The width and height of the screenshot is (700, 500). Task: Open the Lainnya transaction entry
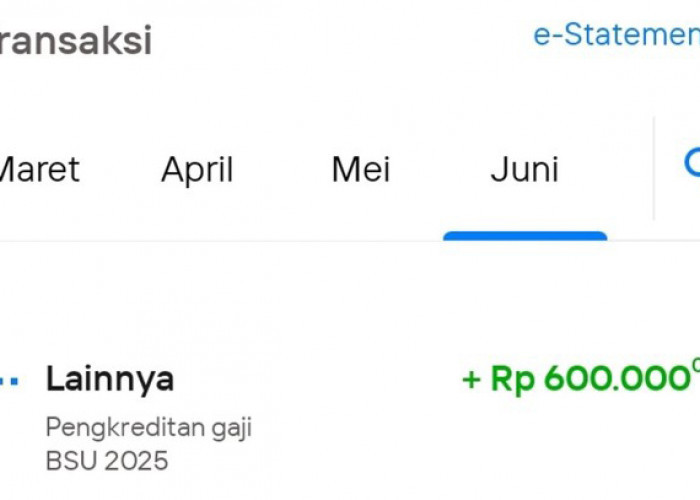(110, 379)
